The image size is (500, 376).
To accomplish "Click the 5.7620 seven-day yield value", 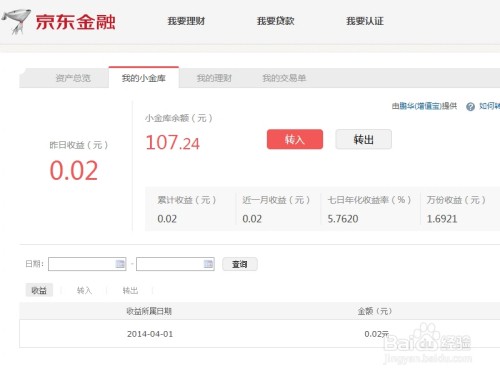I will (x=343, y=219).
